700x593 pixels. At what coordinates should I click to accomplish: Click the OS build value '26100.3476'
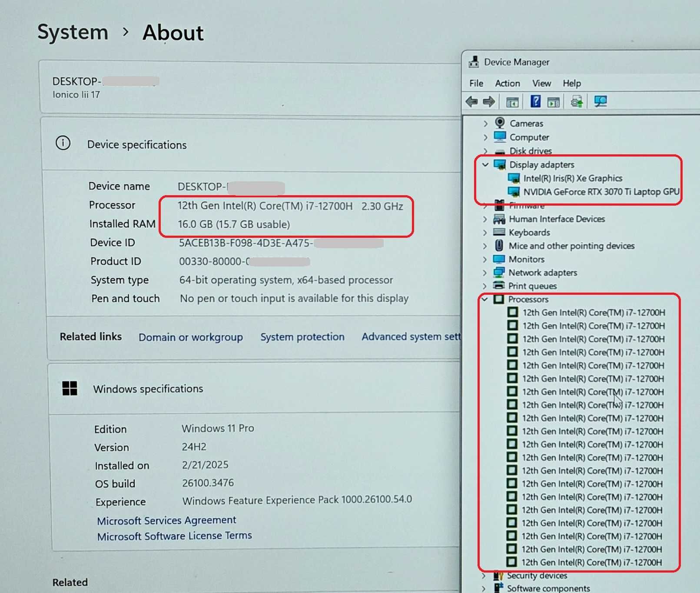pos(208,483)
